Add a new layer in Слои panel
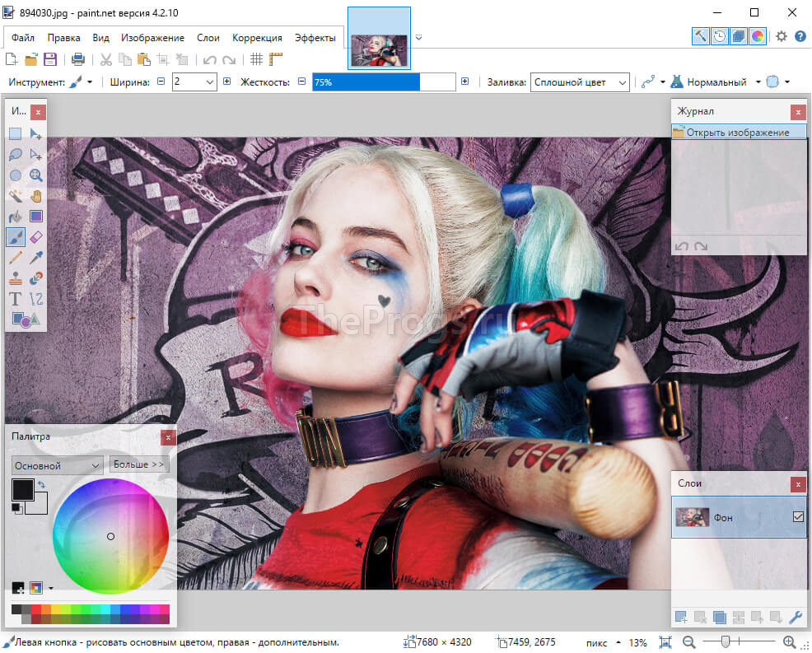The height and width of the screenshot is (653, 812). coord(681,617)
